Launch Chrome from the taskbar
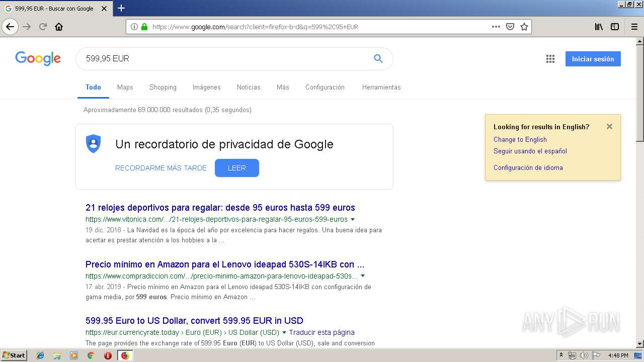This screenshot has width=644, height=362. point(91,355)
